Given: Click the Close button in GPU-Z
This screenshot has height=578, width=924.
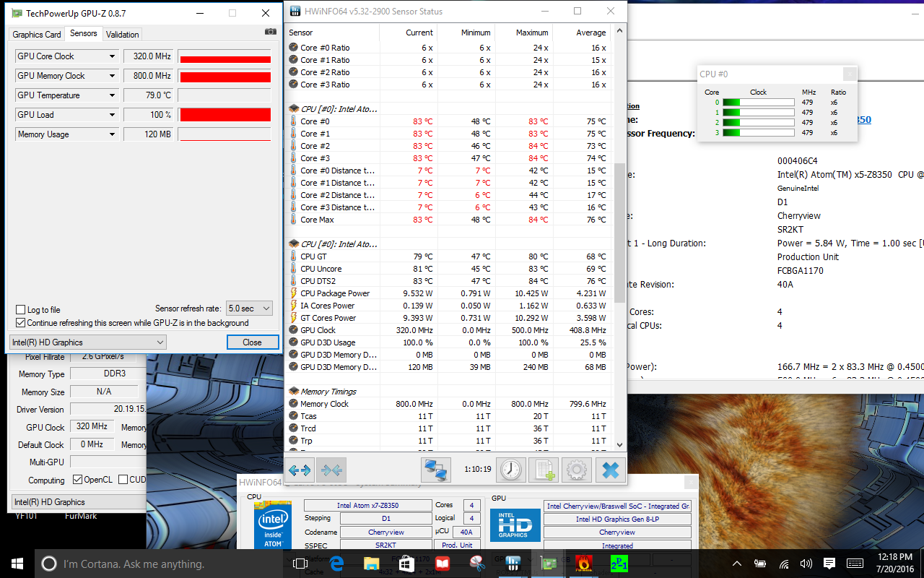Looking at the screenshot, I should tap(253, 342).
